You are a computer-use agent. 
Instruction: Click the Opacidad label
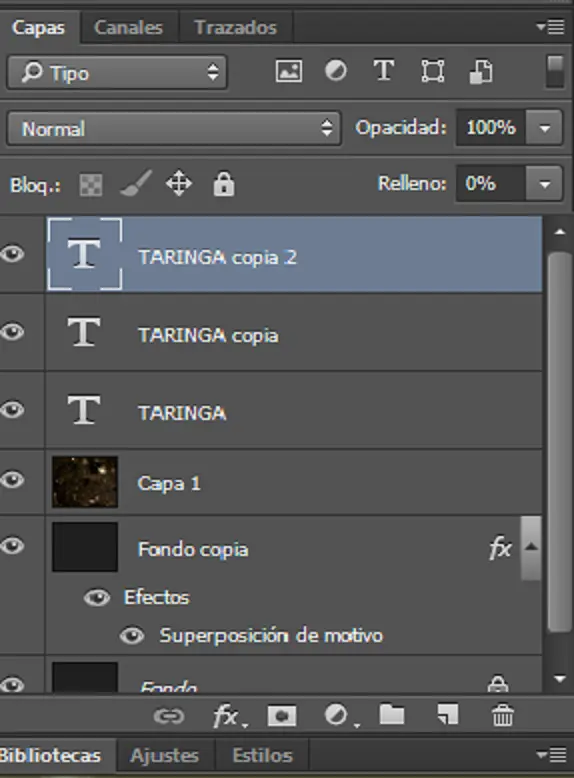[401, 128]
